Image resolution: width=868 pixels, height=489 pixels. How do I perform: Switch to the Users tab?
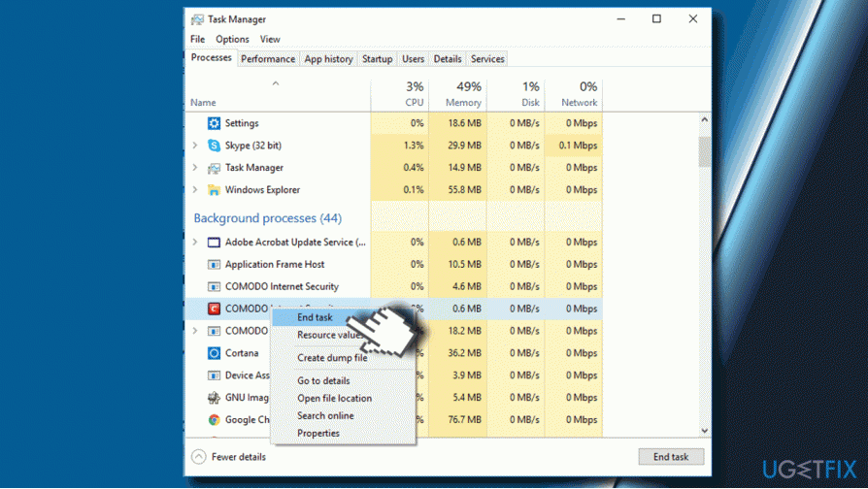click(413, 58)
